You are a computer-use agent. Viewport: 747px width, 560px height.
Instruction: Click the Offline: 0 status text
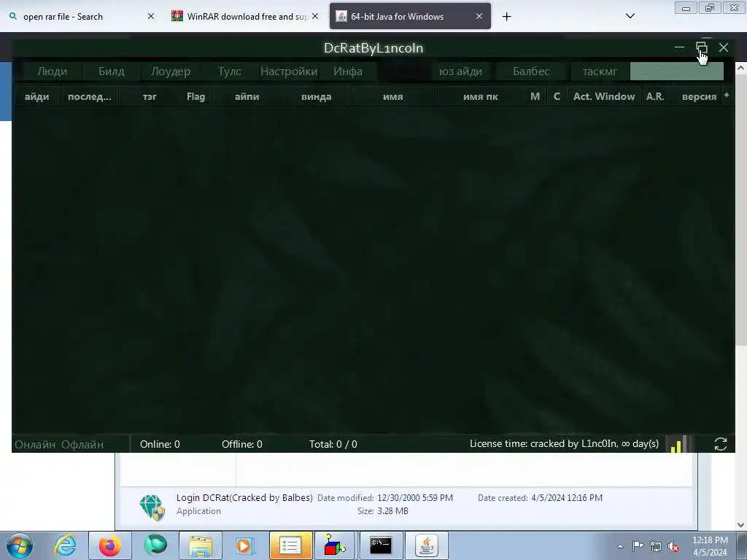click(242, 444)
